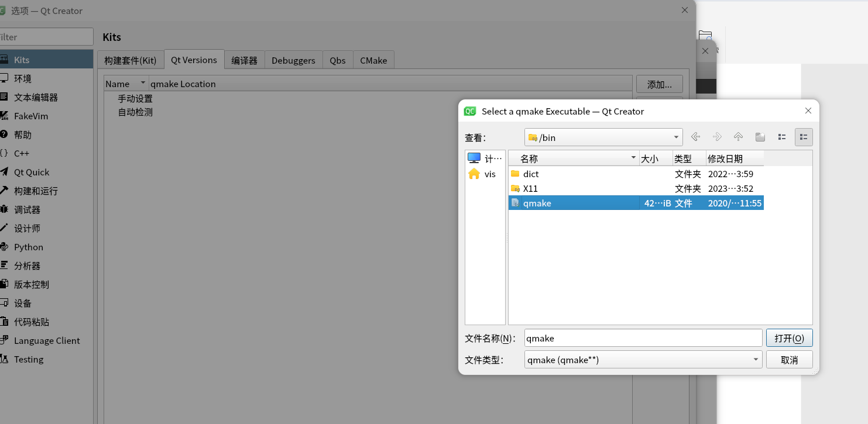Open the 帮助 options category

tap(46, 135)
